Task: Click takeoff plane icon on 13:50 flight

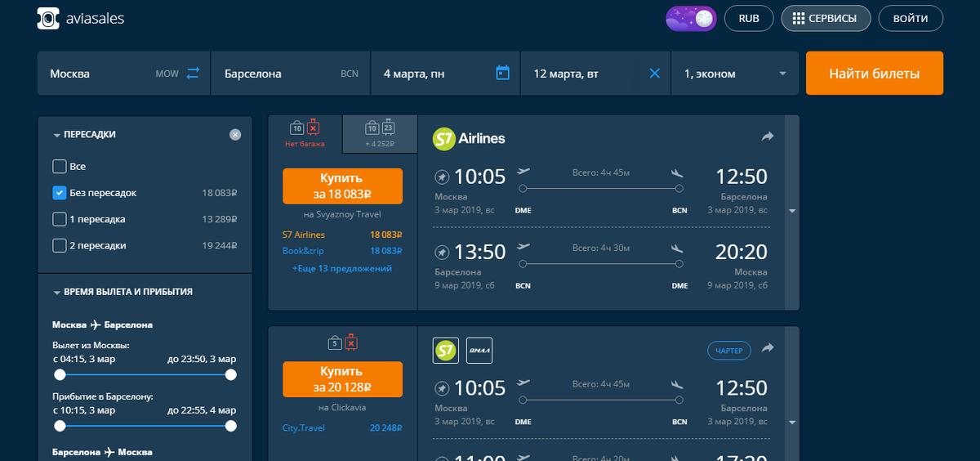Action: tap(523, 247)
